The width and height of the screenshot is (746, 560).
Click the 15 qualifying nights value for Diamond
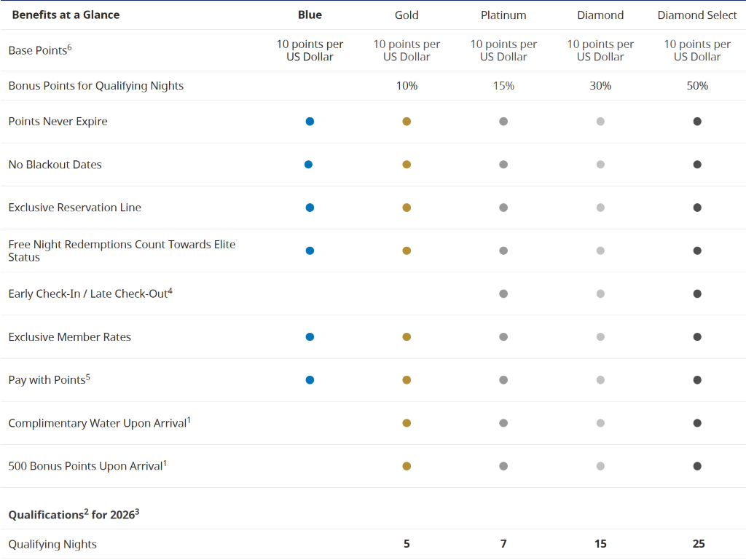tap(600, 544)
